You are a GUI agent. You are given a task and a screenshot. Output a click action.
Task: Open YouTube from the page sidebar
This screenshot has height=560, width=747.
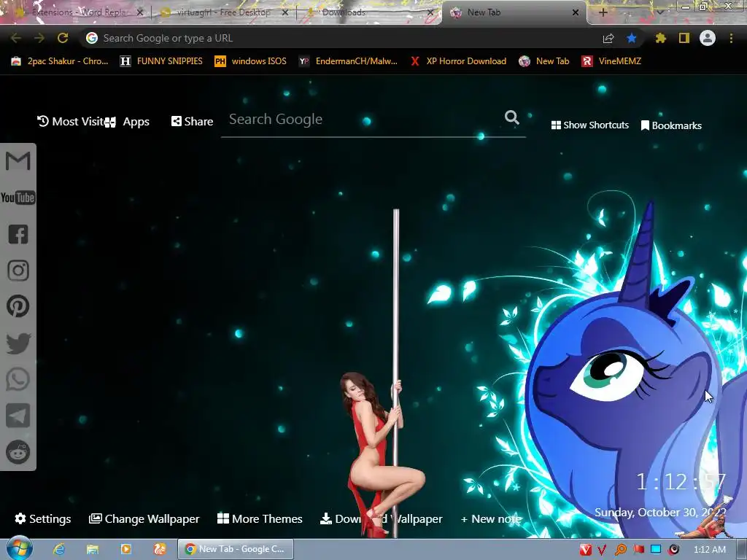18,198
